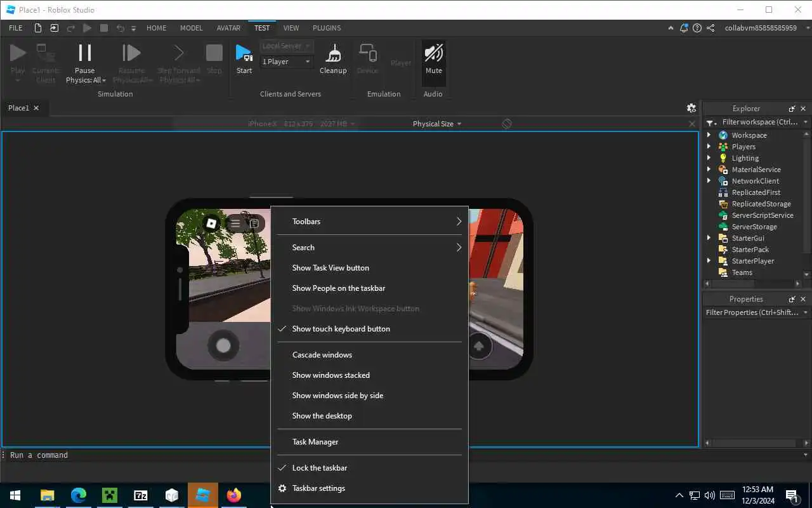Choose Show windows stacked
This screenshot has width=812, height=508.
click(x=369, y=375)
